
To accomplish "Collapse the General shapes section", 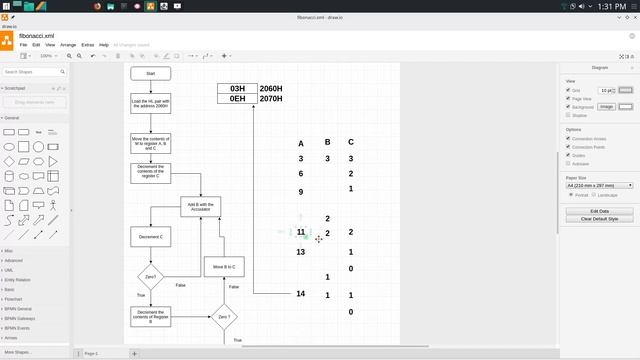I will tap(11, 118).
